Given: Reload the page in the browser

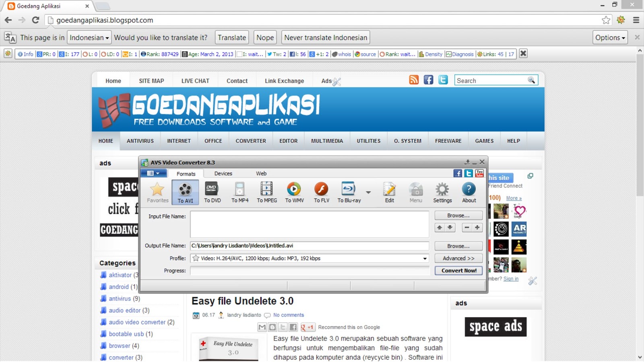Looking at the screenshot, I should pos(35,20).
